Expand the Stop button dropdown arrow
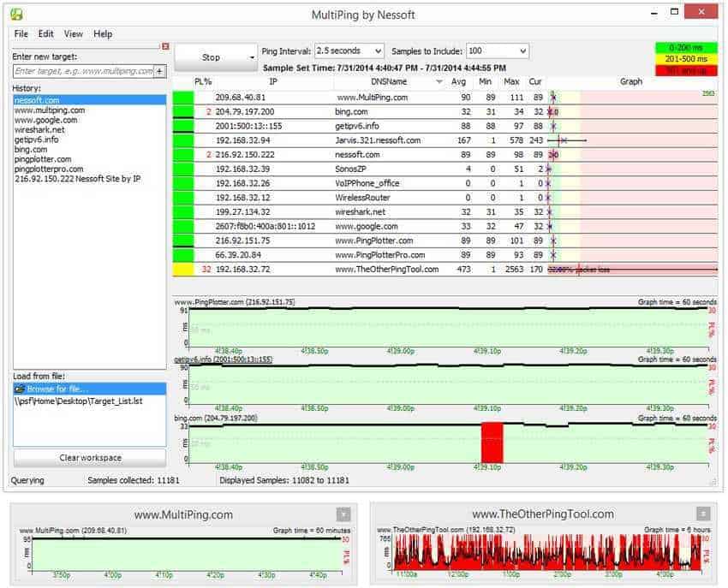This screenshot has height=588, width=728. [x=252, y=57]
